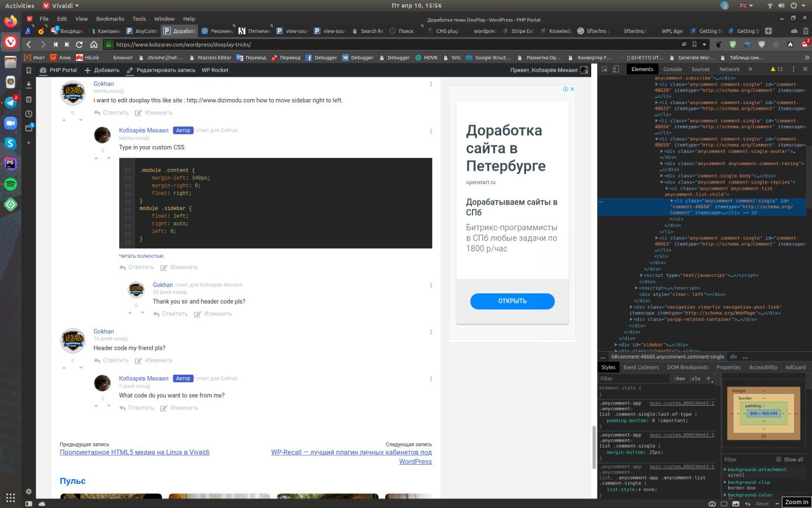Click Ответить under Header code comment
This screenshot has height=508, width=812.
click(x=111, y=360)
